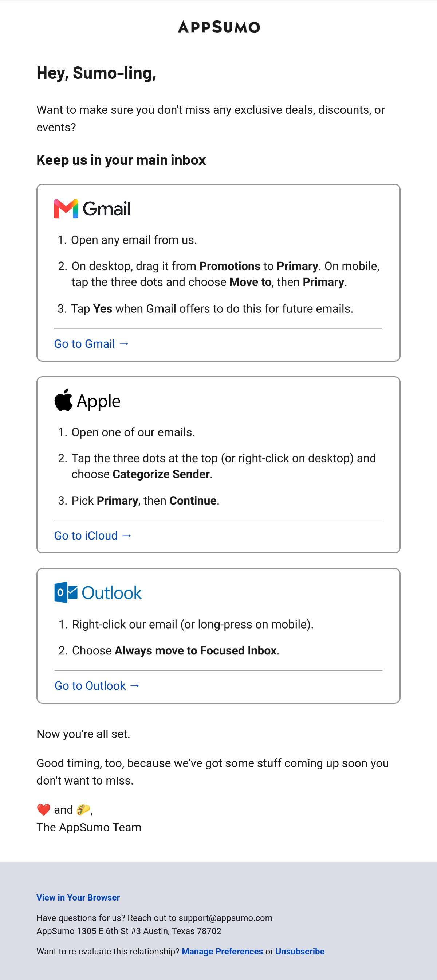Click the arrow after Go to Gmail
437x980 pixels.
124,343
